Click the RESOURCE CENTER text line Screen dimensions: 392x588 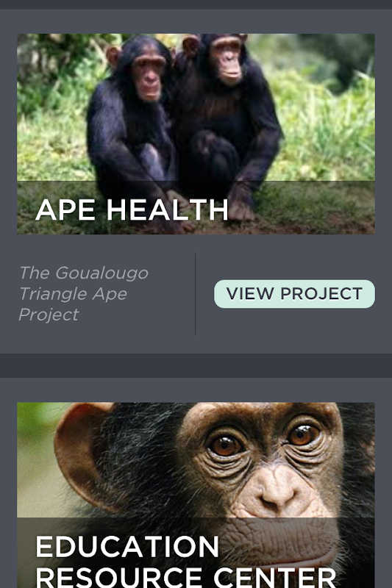185,578
